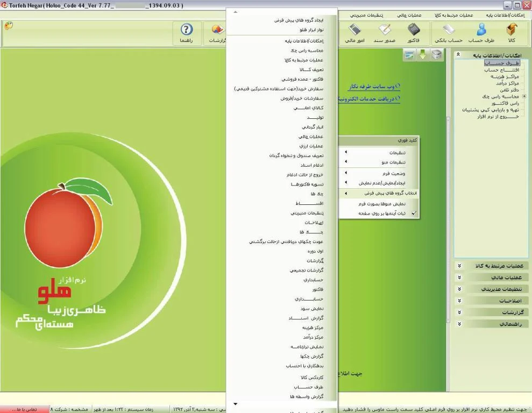Follow the دریافت خدمات الکترونیک link

(x=369, y=98)
